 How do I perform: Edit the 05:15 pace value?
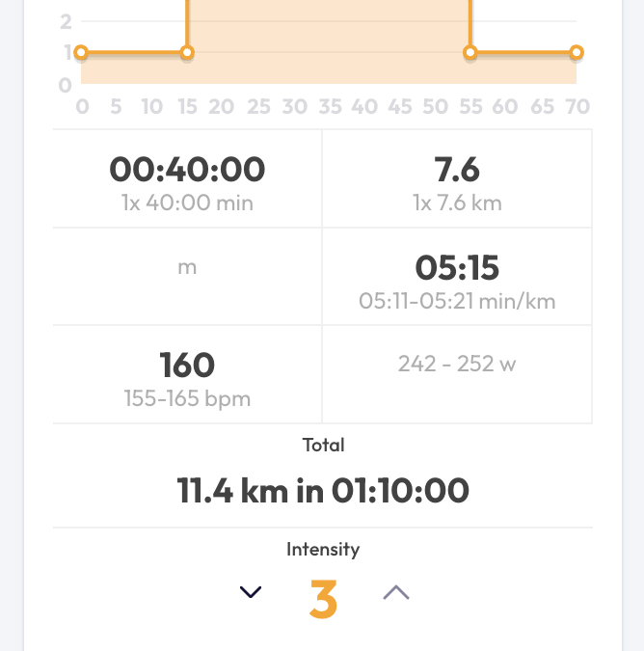(x=457, y=267)
